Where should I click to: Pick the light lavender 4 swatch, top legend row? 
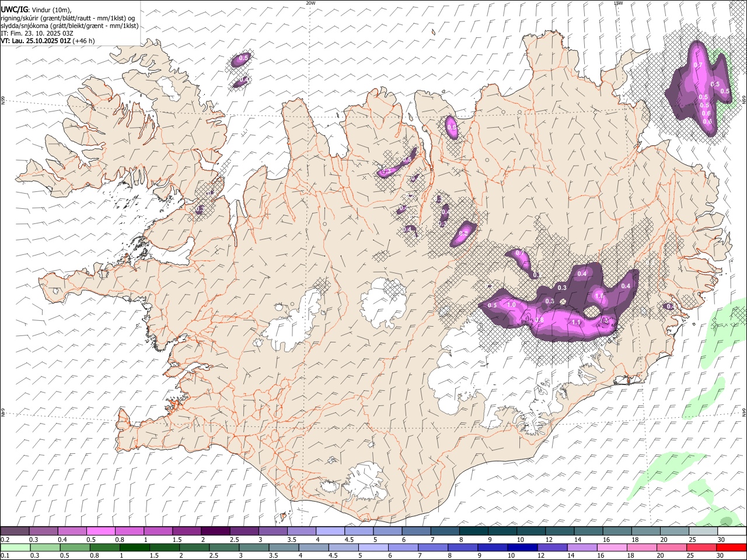[x=330, y=531]
